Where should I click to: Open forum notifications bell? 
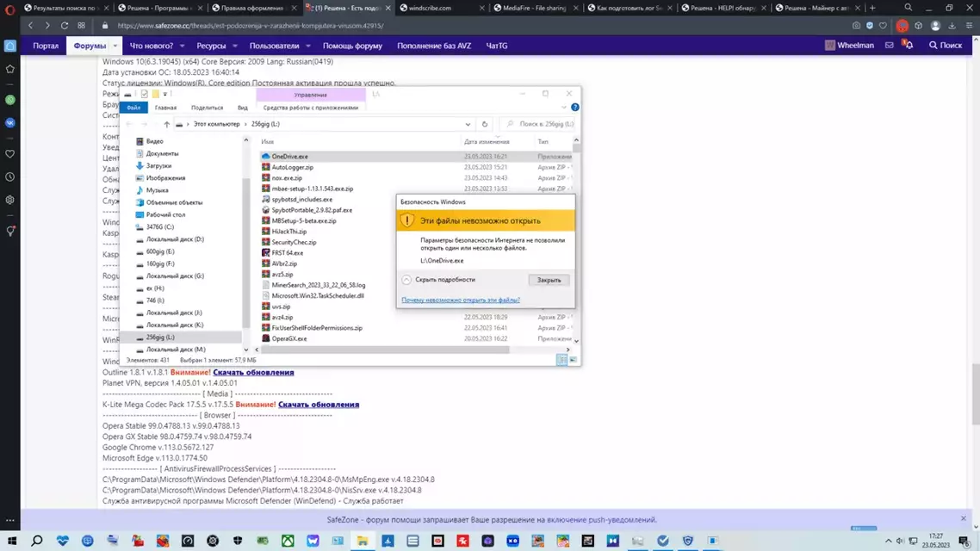909,45
